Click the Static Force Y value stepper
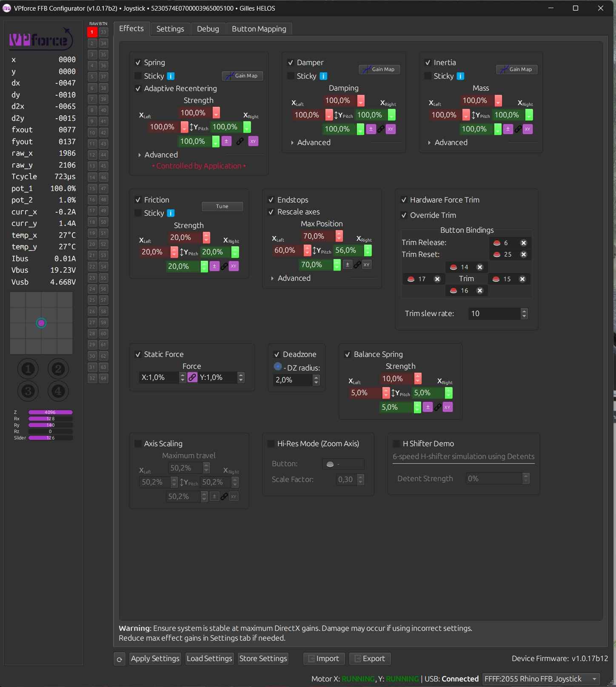616x687 pixels. pyautogui.click(x=241, y=377)
